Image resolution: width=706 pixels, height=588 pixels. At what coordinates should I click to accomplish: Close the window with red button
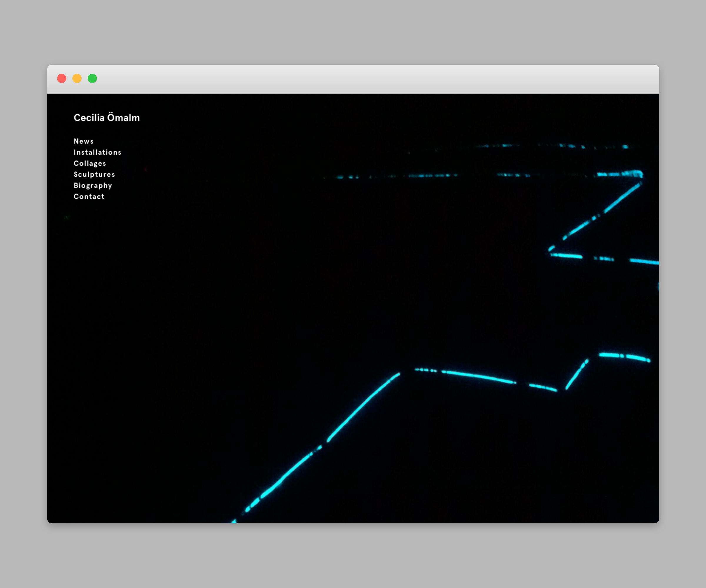[x=62, y=78]
